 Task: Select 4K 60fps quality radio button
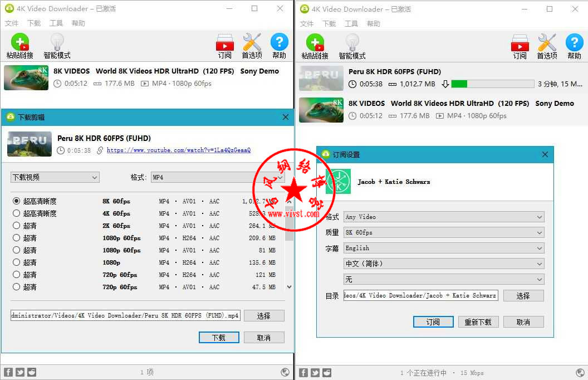pos(16,213)
